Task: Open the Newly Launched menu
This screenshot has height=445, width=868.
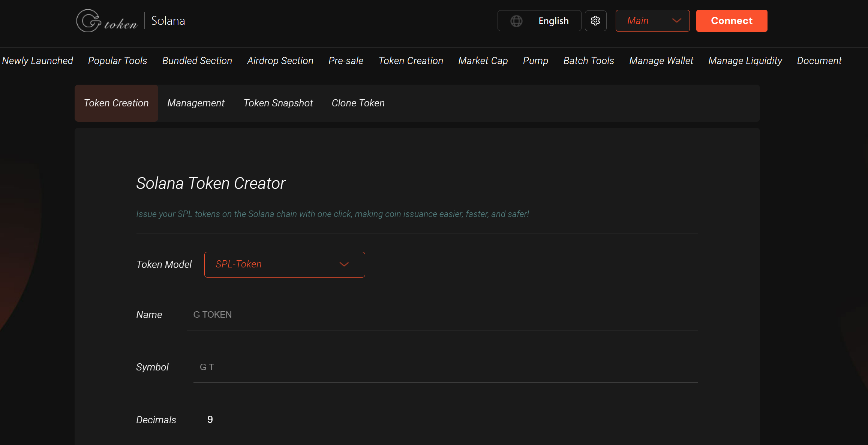Action: [x=37, y=61]
